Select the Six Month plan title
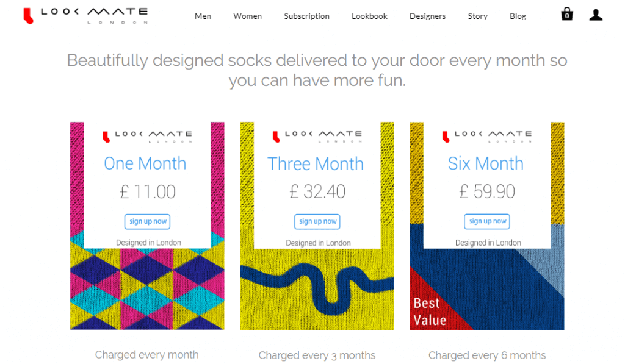Image resolution: width=625 pixels, height=364 pixels. click(x=485, y=163)
